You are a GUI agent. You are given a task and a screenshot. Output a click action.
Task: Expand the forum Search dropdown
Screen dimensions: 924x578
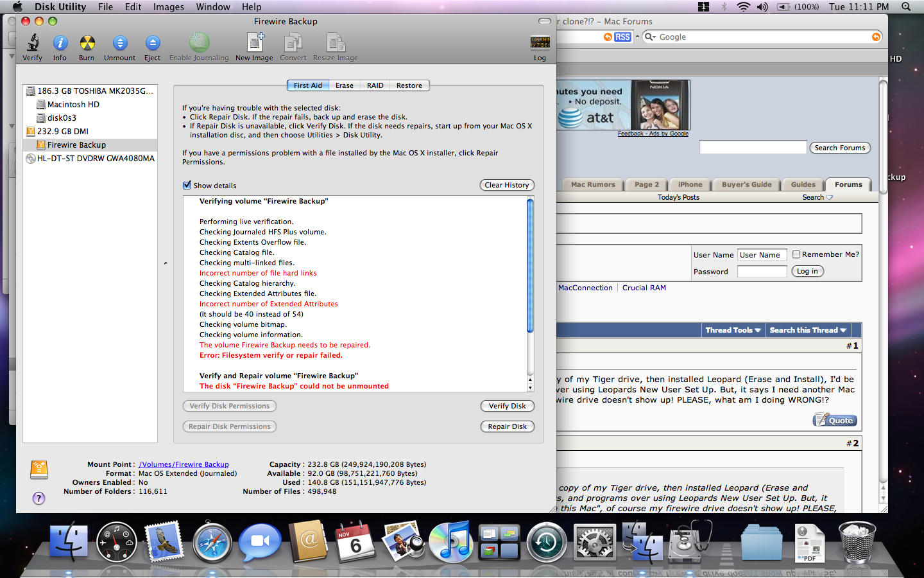(817, 197)
